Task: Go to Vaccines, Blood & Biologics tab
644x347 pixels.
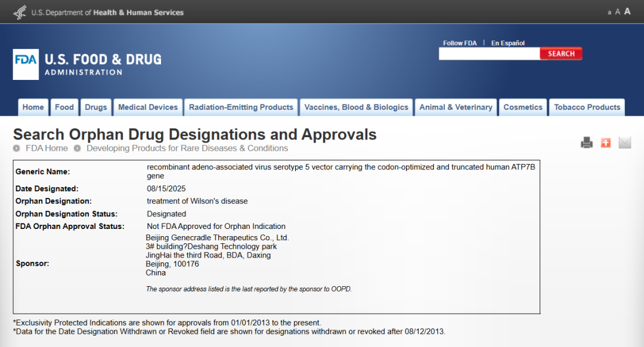Action: click(x=356, y=107)
